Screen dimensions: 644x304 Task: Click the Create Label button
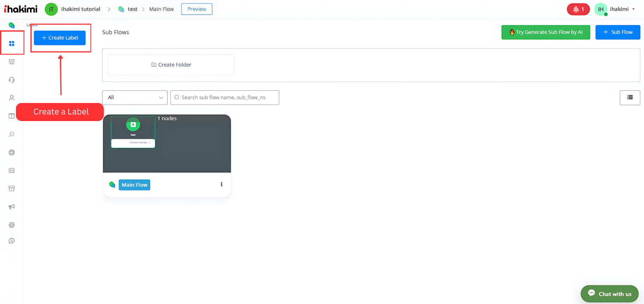59,38
